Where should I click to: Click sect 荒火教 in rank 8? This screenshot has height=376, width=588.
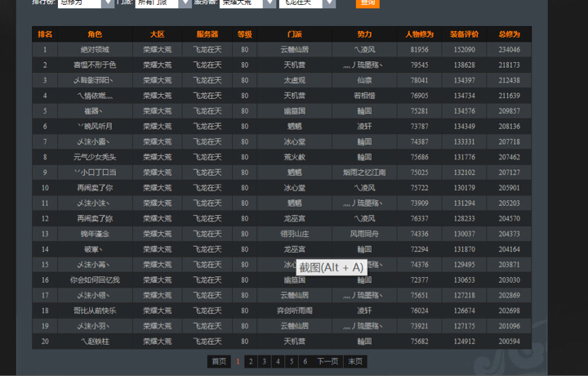(x=294, y=157)
